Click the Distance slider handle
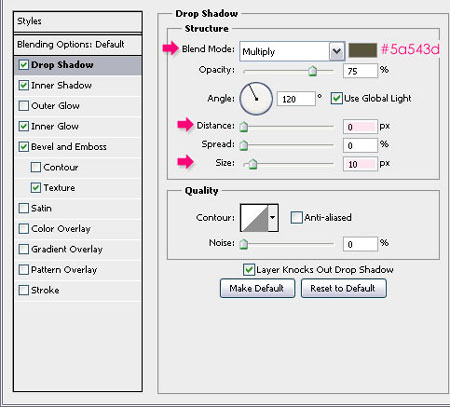 click(244, 126)
